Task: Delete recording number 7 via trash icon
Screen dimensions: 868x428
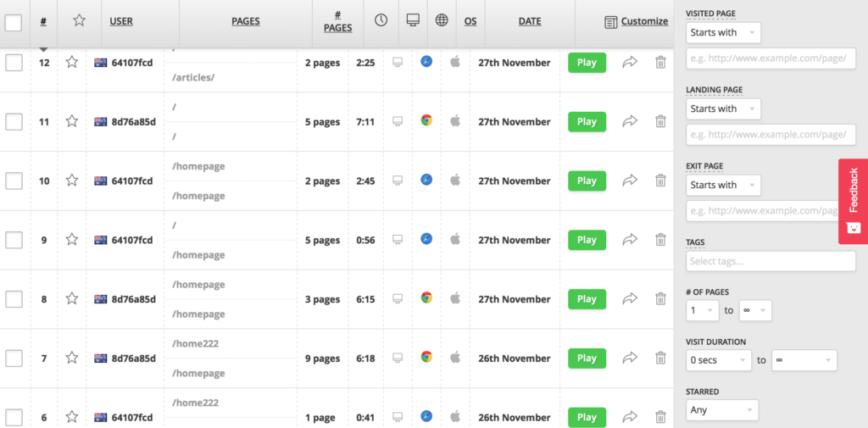Action: pos(660,359)
